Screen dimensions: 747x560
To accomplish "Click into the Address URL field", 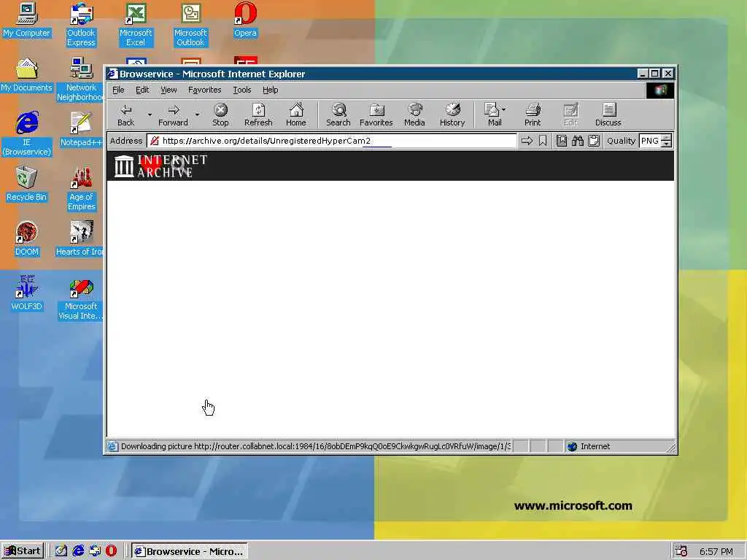I will [x=332, y=141].
